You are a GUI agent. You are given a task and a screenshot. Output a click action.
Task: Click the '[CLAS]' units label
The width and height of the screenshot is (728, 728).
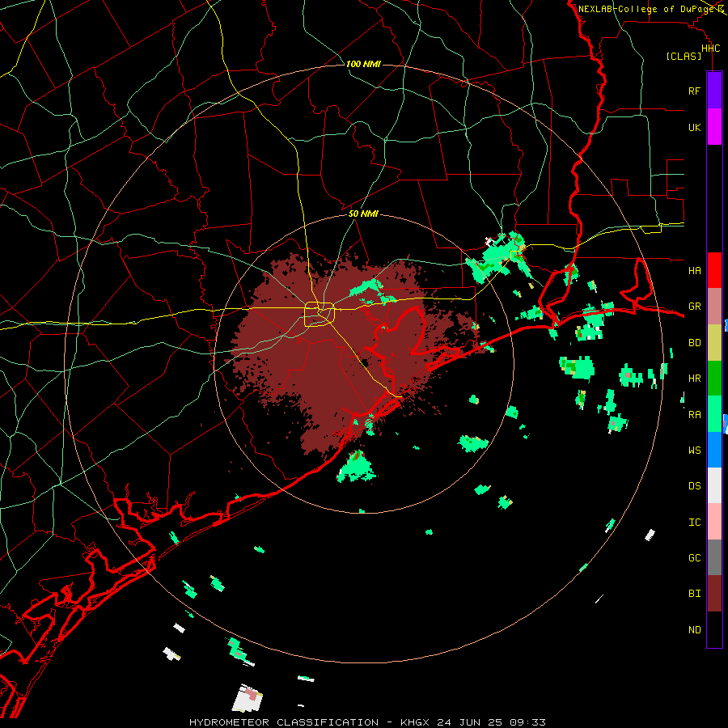(x=684, y=56)
